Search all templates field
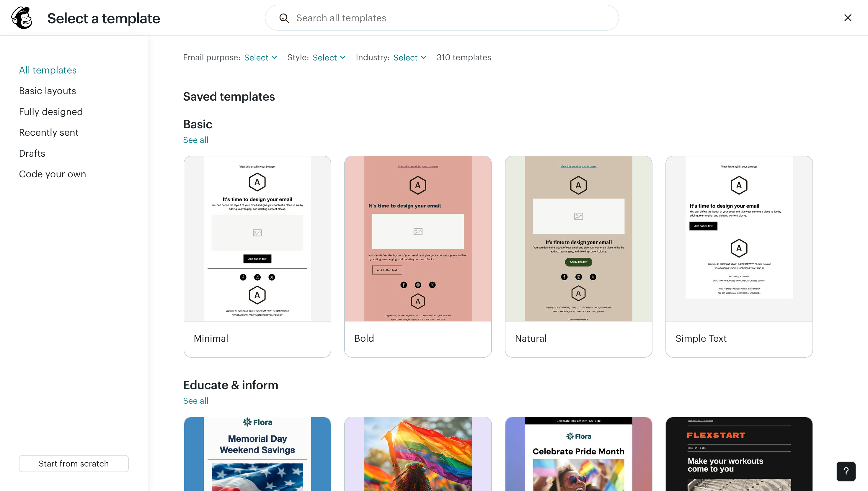This screenshot has width=868, height=491. [x=442, y=18]
